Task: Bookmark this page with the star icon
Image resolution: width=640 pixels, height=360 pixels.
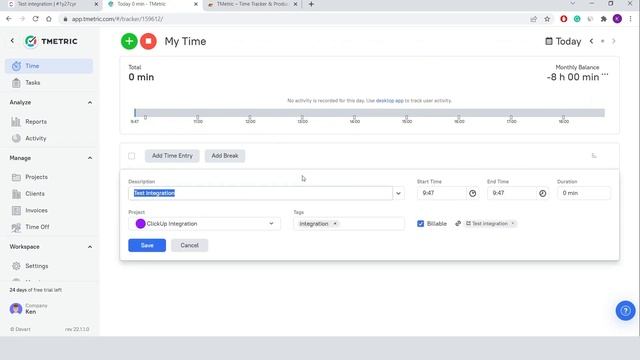Action: tap(547, 19)
